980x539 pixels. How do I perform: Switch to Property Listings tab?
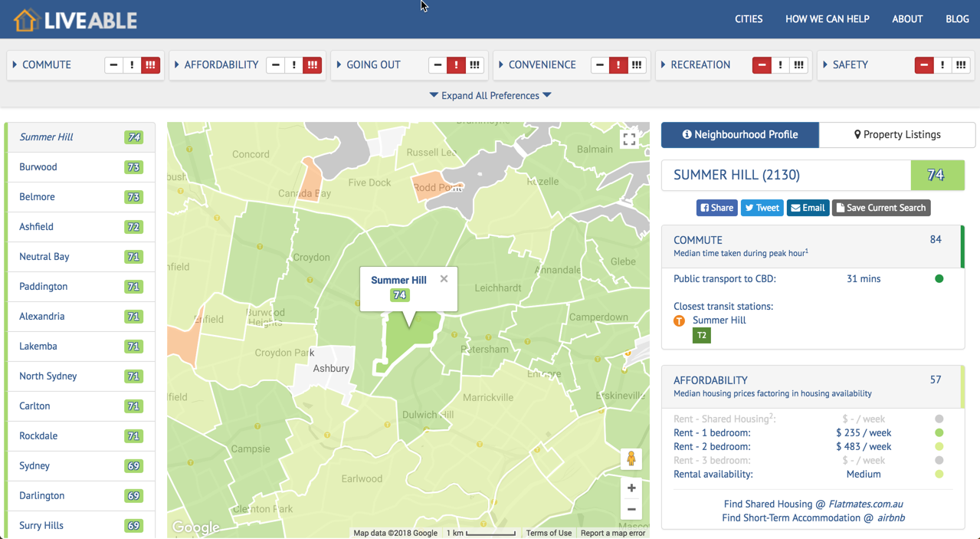[897, 135]
